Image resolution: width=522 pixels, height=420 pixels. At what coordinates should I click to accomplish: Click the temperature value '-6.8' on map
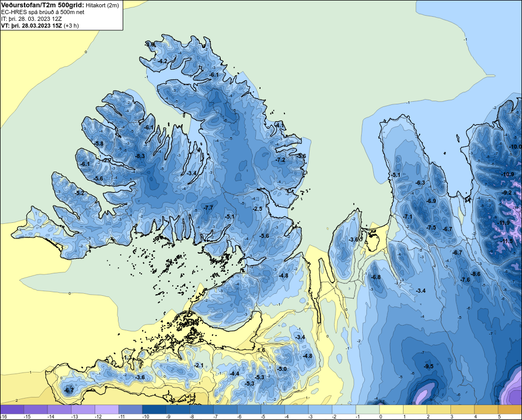click(x=376, y=277)
